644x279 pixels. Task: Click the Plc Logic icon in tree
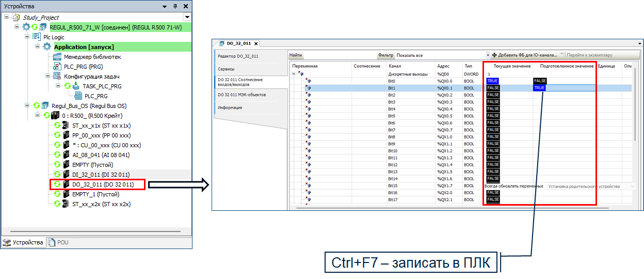click(x=37, y=37)
